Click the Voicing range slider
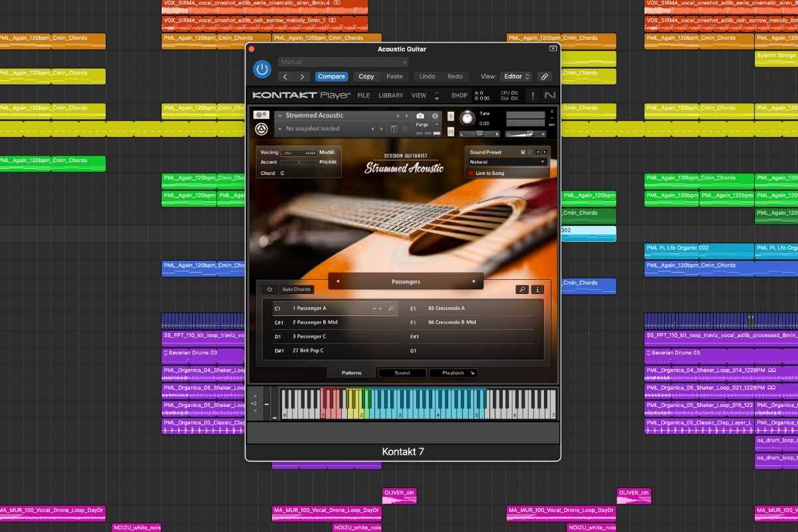The width and height of the screenshot is (798, 532). tap(299, 153)
